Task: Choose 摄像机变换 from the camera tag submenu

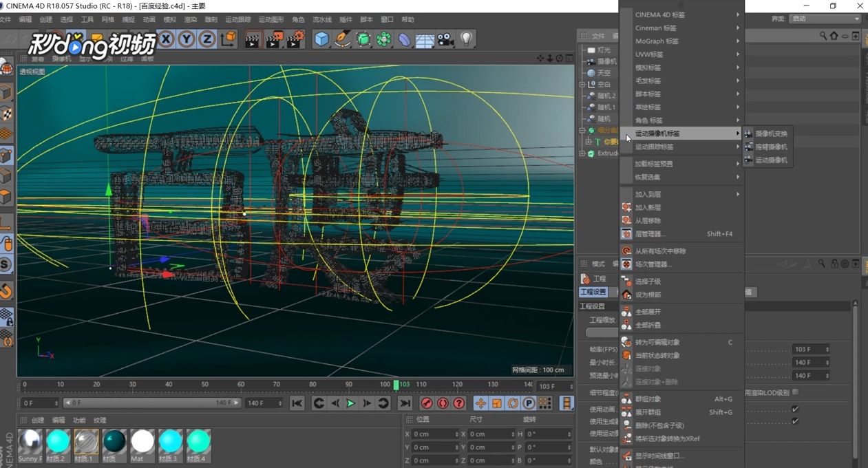Action: click(771, 134)
